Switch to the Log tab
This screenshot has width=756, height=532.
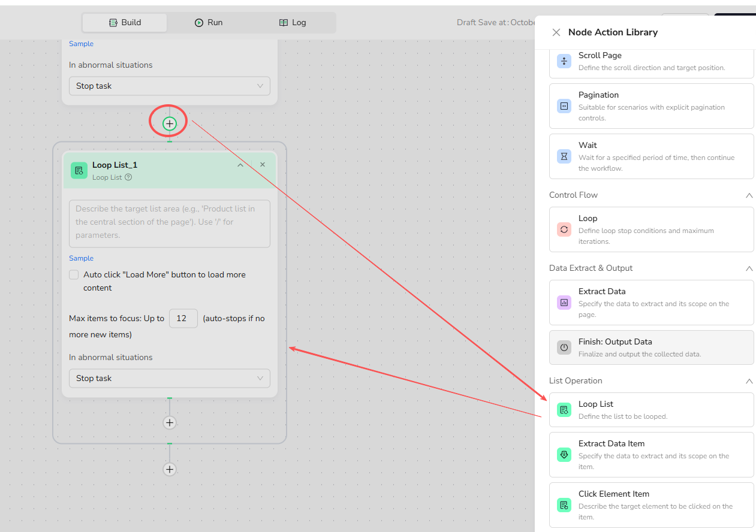click(293, 23)
